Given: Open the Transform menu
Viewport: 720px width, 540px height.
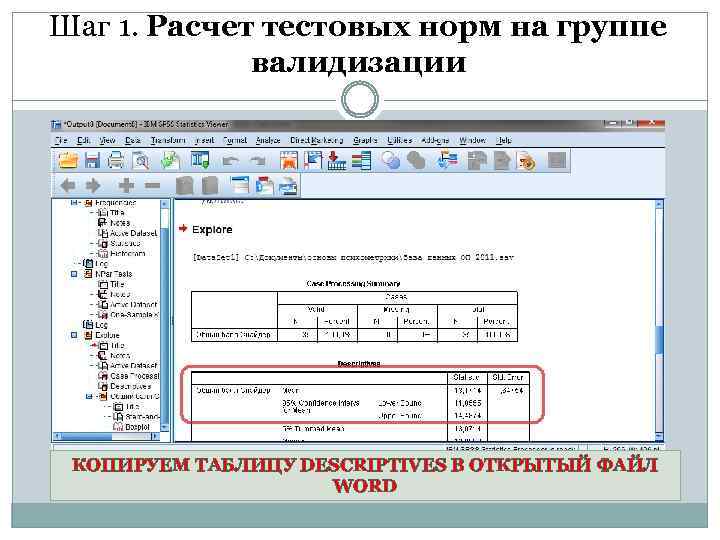Looking at the screenshot, I should 168,141.
